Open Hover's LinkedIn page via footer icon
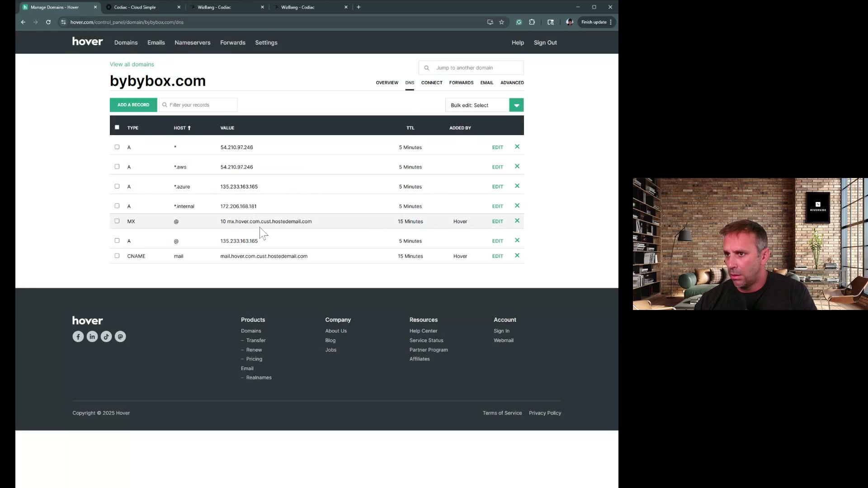The height and width of the screenshot is (488, 868). coord(92,336)
